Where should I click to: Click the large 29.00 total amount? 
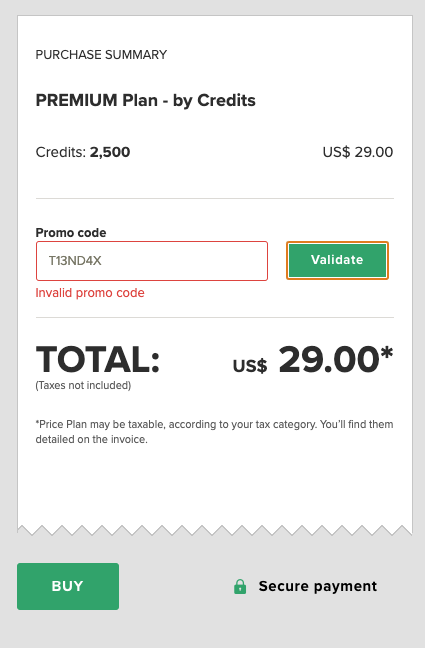coord(329,360)
